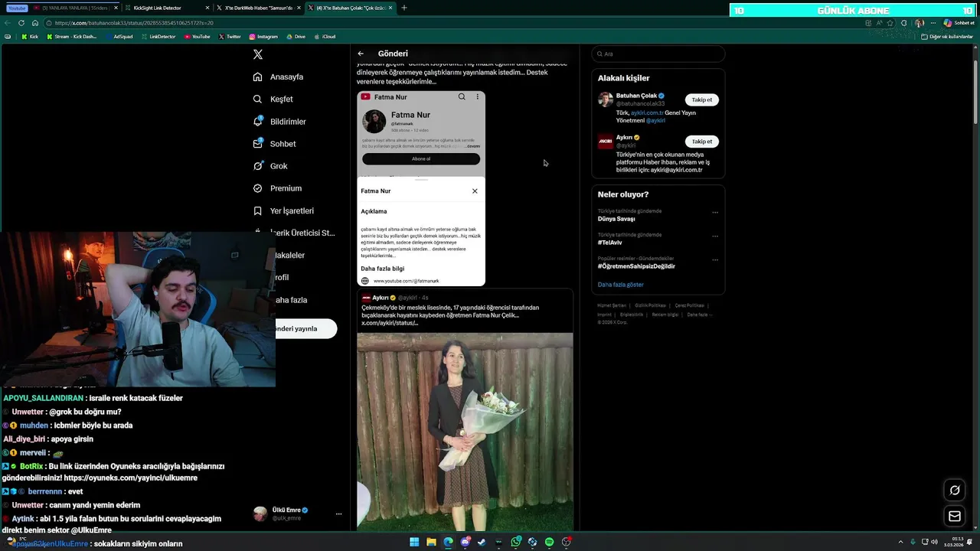This screenshot has width=980, height=551.
Task: Click the Yer İşaretleri bookmark icon
Action: [258, 210]
